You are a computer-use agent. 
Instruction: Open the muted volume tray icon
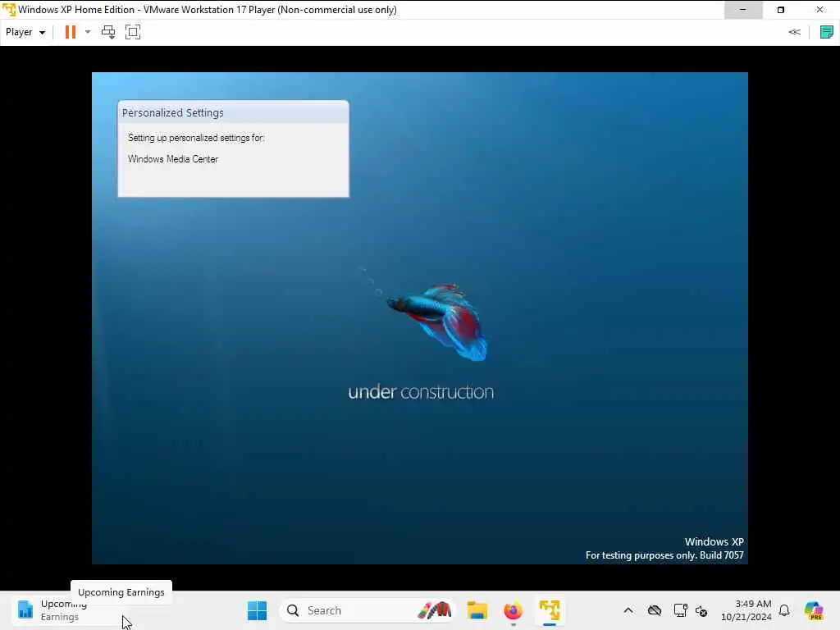pyautogui.click(x=701, y=610)
